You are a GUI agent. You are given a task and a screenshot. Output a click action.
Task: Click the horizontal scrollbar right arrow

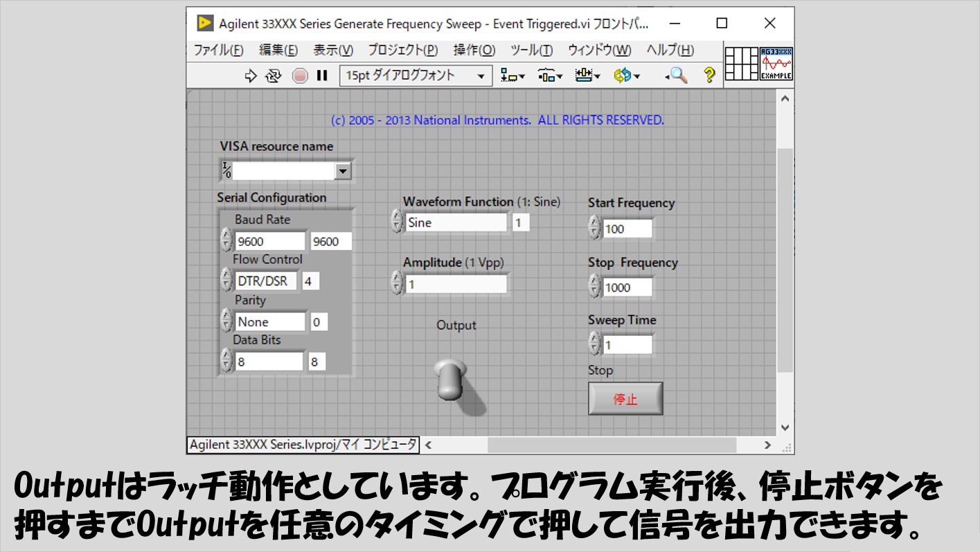pyautogui.click(x=767, y=445)
